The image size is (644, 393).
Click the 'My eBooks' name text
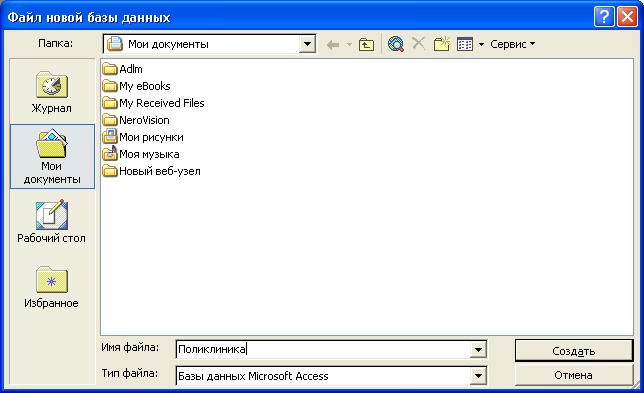click(x=145, y=86)
